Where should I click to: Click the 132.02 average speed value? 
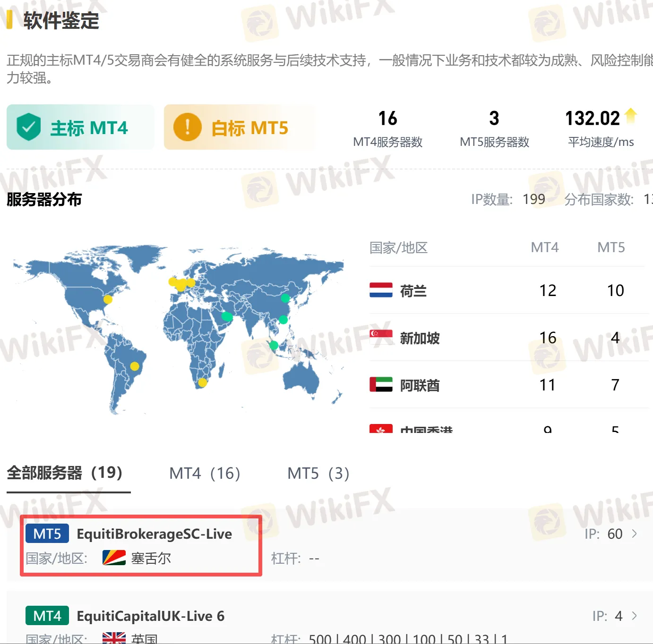pos(593,118)
